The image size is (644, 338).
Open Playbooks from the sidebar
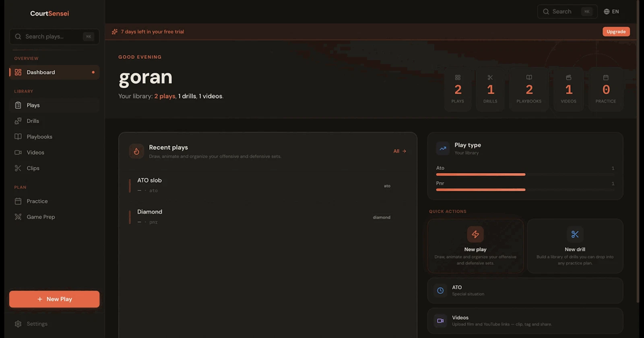[x=54, y=137]
